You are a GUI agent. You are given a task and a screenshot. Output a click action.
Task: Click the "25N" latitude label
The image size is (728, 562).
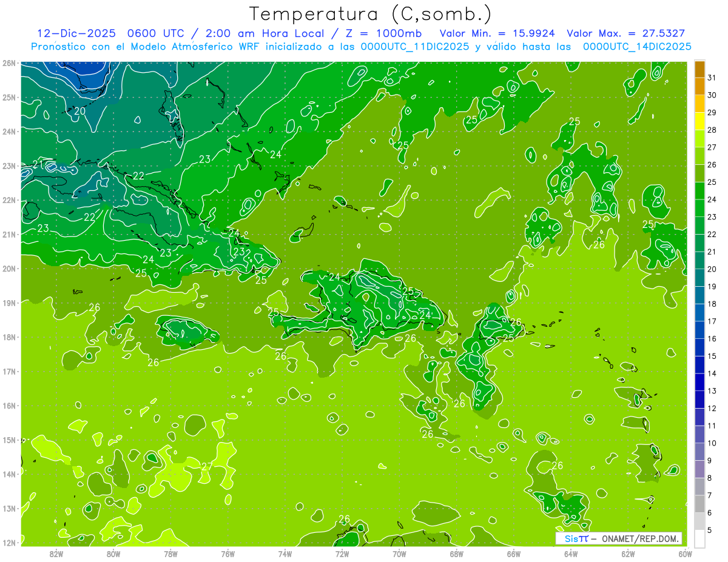pyautogui.click(x=9, y=97)
